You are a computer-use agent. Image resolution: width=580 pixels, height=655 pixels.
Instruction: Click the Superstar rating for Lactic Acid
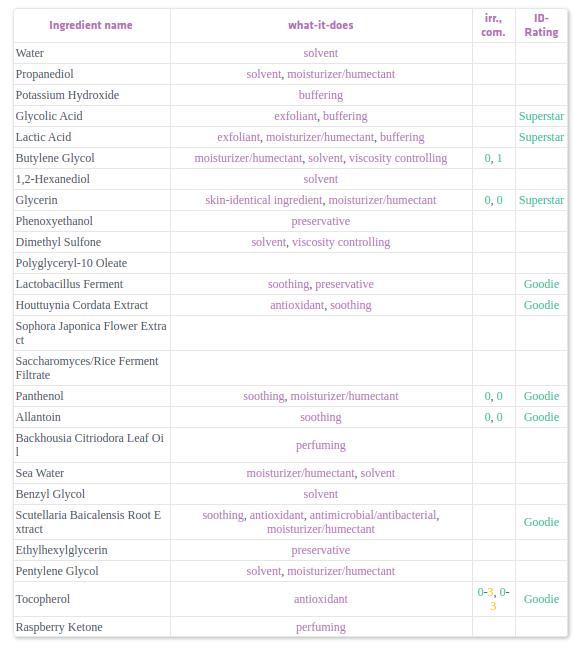coord(541,137)
